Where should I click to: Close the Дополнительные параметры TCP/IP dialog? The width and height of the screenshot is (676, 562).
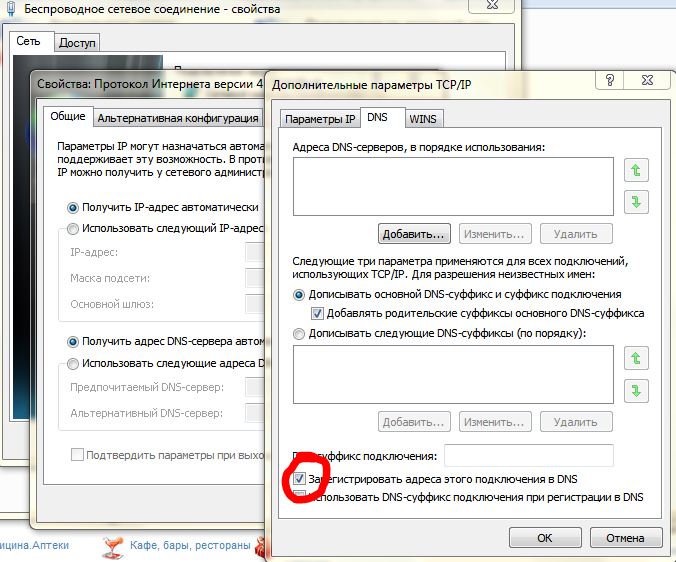647,80
